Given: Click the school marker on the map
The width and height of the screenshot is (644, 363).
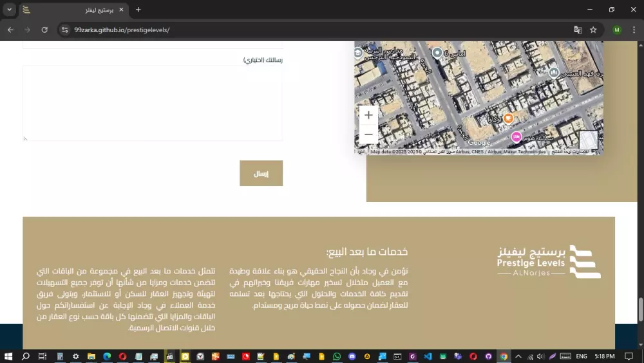Looking at the screenshot, I should click(x=357, y=53).
